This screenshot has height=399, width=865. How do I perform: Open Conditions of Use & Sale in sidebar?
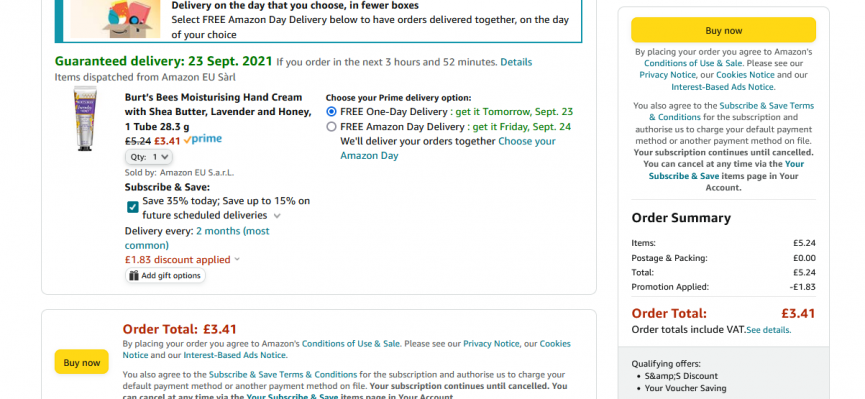[693, 63]
